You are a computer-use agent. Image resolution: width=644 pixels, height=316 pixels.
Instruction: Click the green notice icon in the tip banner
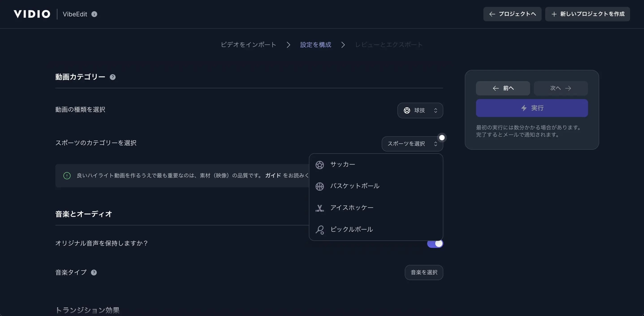click(x=67, y=176)
